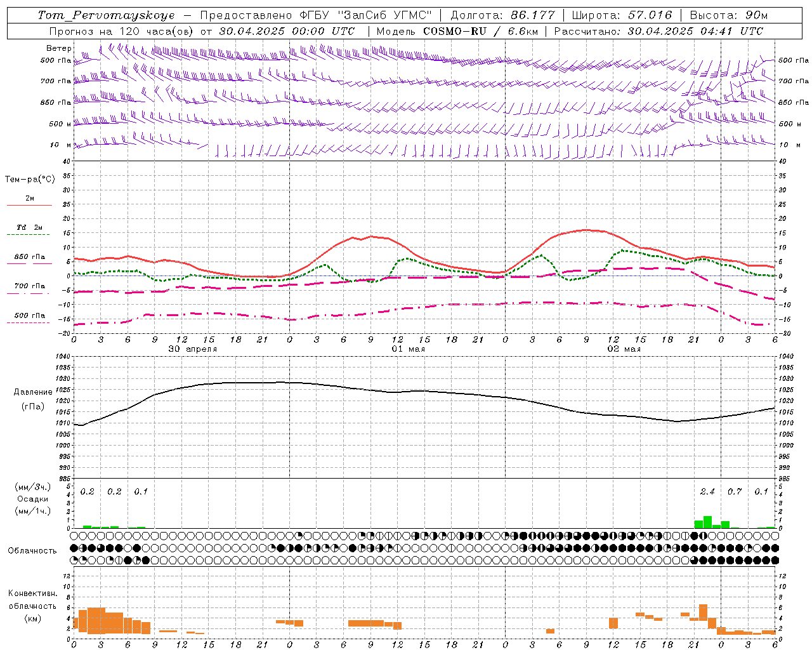The image size is (812, 650).
Task: Click the '(мм/1ч.)' precipitation unit label
Action: [x=33, y=511]
